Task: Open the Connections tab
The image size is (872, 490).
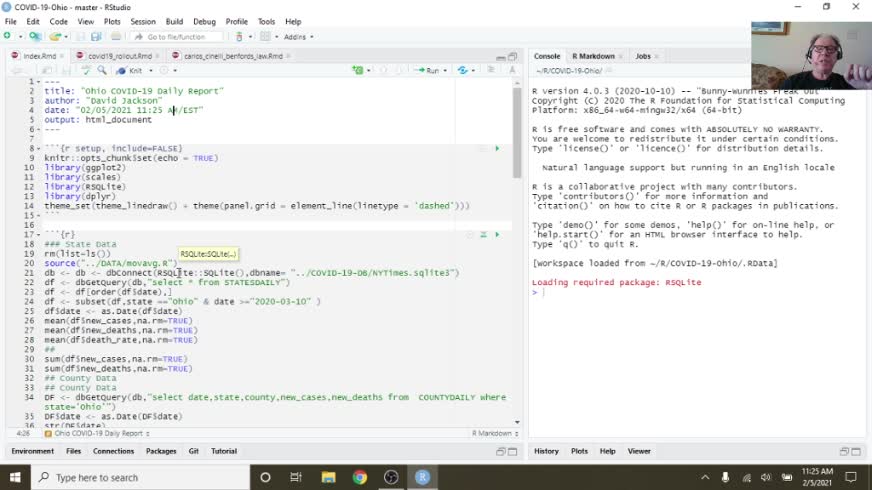Action: [113, 451]
